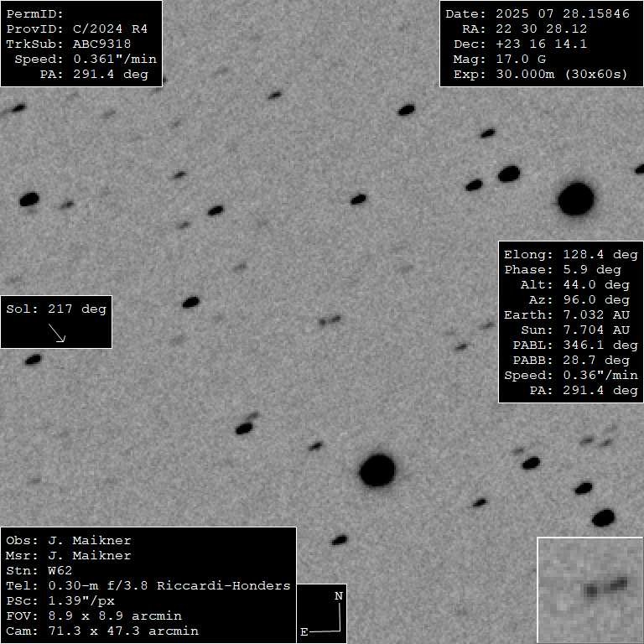Click the Dec +23 16 14.1 value

tap(541, 44)
